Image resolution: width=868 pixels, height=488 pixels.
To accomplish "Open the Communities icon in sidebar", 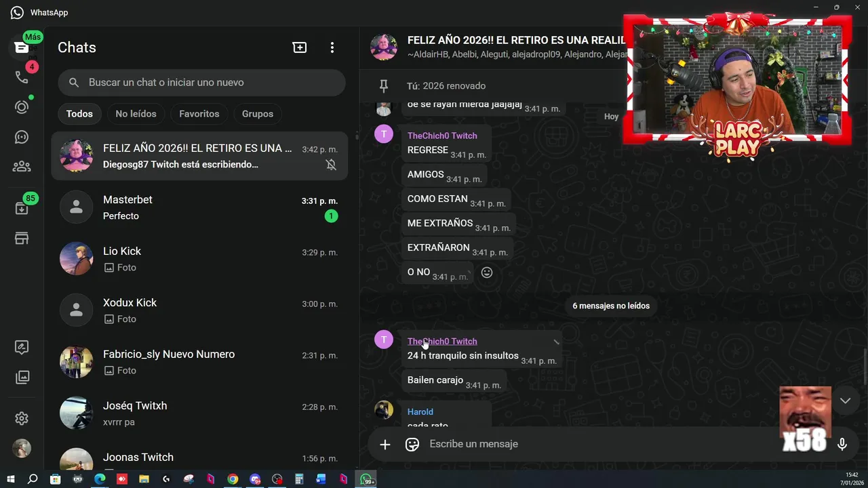I will [x=22, y=167].
